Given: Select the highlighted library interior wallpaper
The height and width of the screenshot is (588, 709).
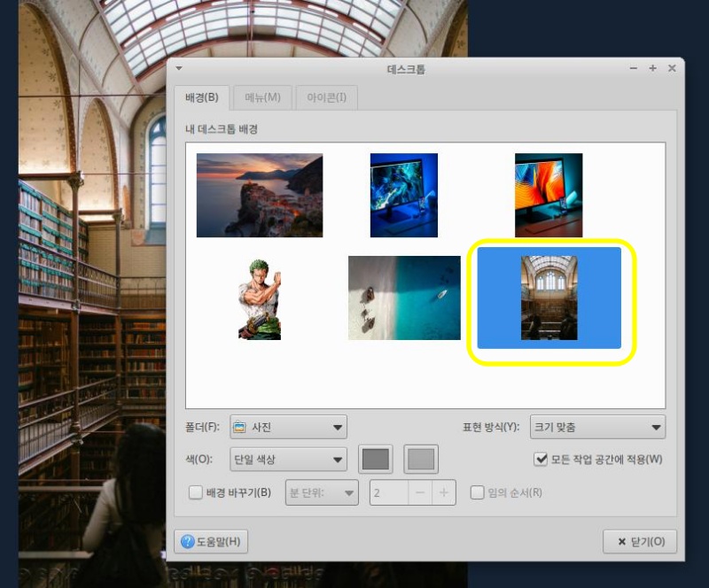Looking at the screenshot, I should pyautogui.click(x=549, y=298).
